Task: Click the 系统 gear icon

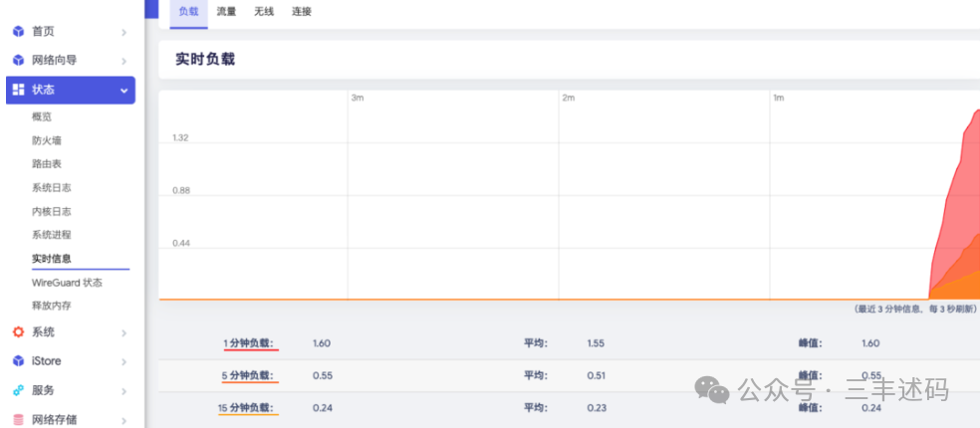Action: (x=18, y=331)
